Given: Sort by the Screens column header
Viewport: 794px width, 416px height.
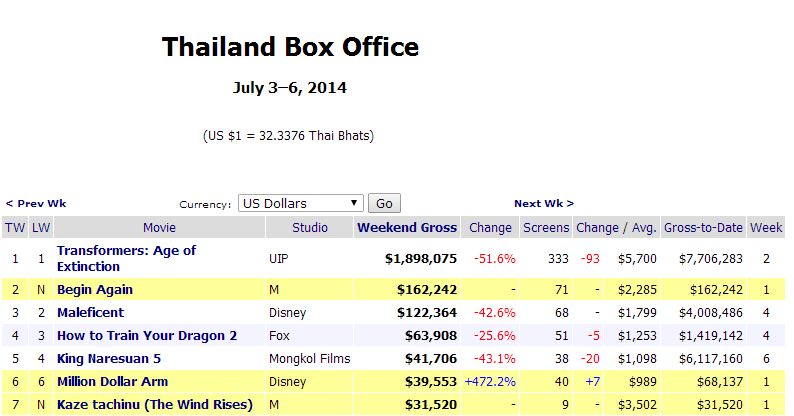Looking at the screenshot, I should pos(547,227).
